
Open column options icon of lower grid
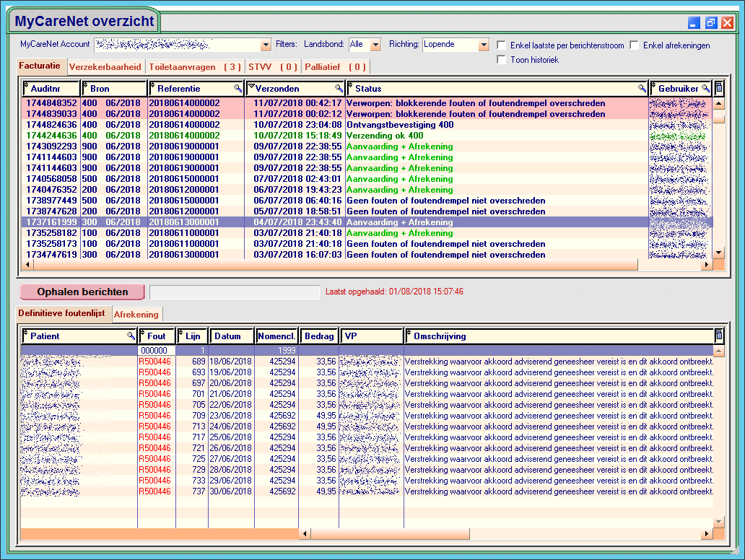pos(718,336)
